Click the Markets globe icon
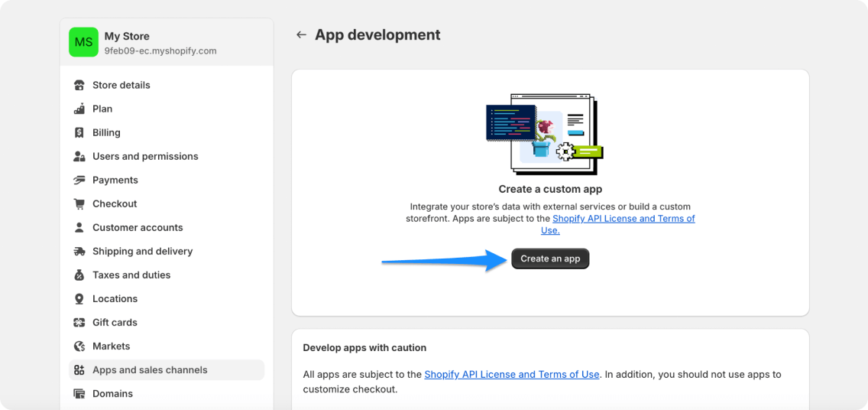 (x=79, y=346)
